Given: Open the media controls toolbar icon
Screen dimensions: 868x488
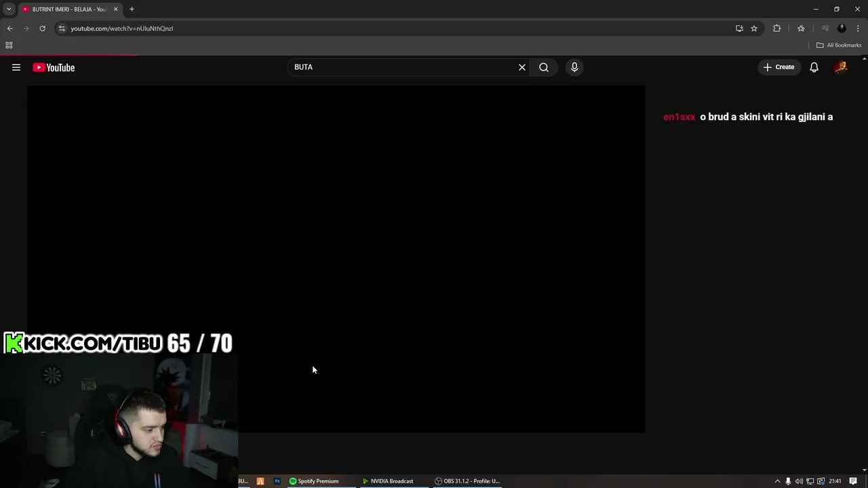Looking at the screenshot, I should point(825,28).
